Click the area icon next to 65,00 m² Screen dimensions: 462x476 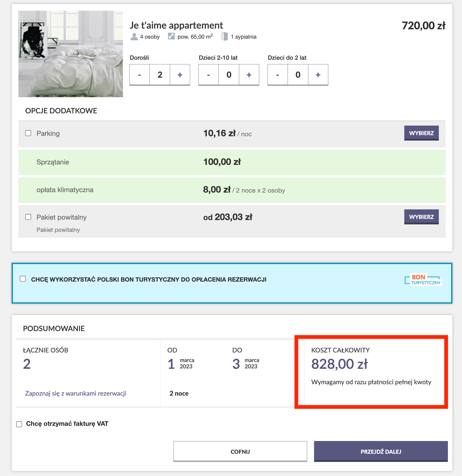click(x=171, y=36)
